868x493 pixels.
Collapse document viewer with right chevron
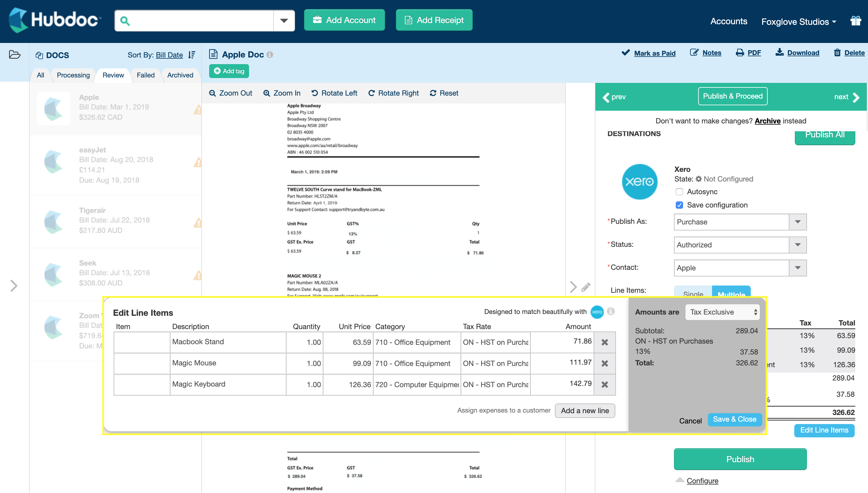tap(573, 287)
